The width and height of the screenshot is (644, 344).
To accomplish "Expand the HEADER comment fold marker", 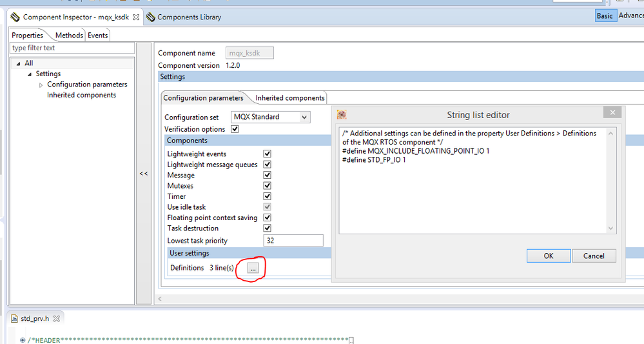I will click(23, 340).
